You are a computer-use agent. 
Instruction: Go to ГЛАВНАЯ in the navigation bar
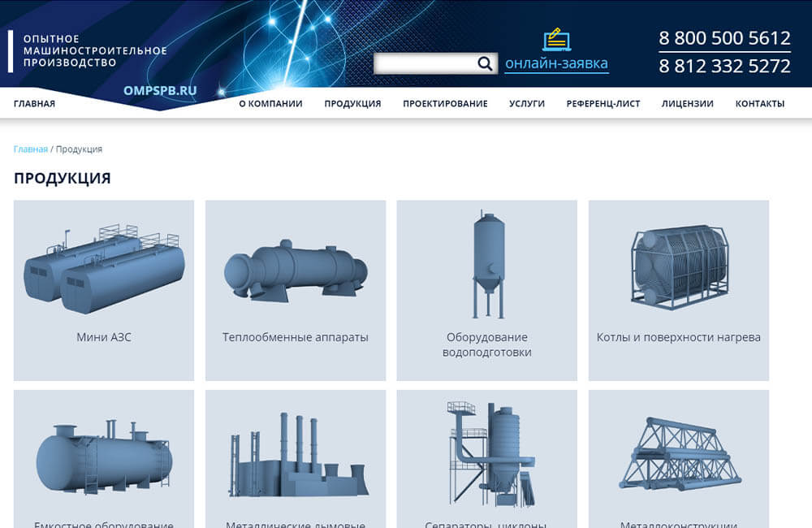point(34,103)
